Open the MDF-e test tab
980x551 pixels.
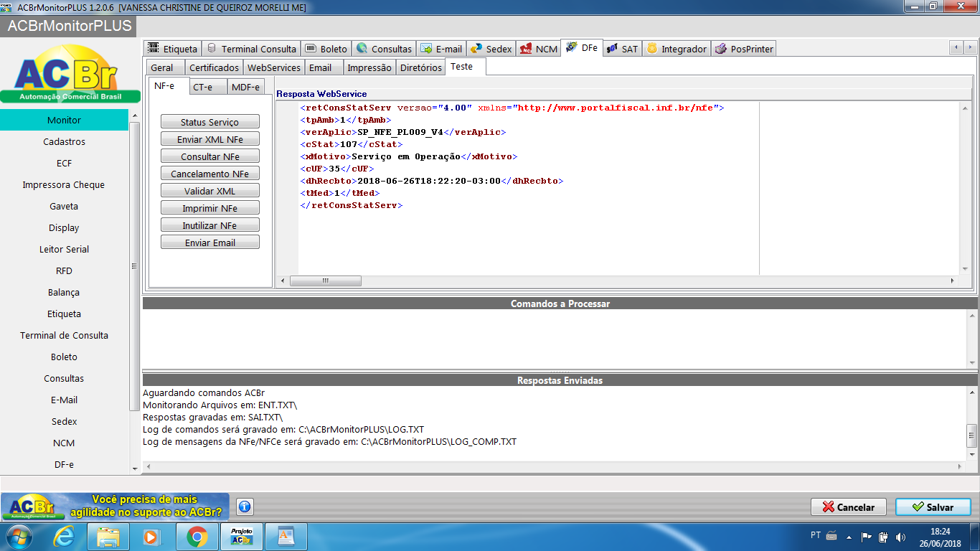coord(246,87)
